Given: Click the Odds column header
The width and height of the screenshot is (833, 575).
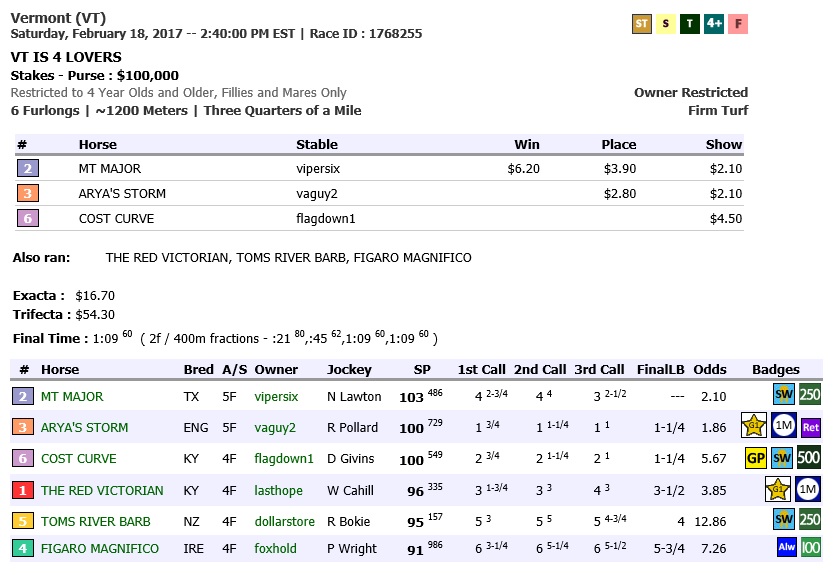Looking at the screenshot, I should pyautogui.click(x=710, y=370).
